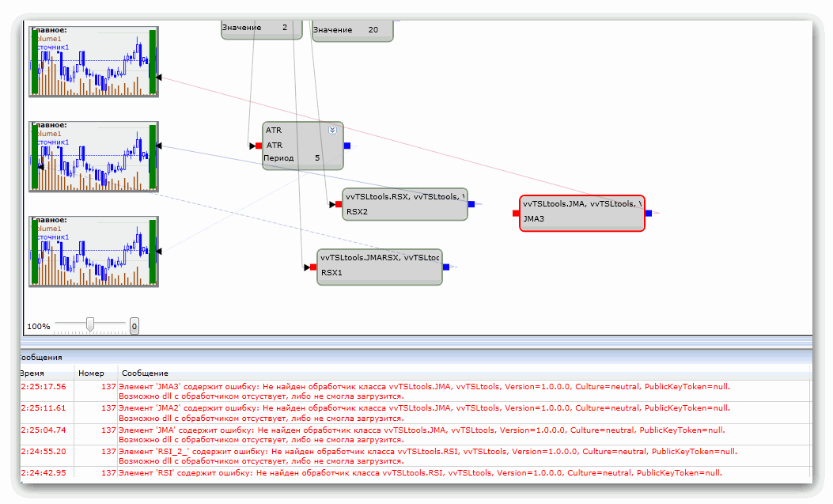Click the zoom slider thumb
Screen dimensions: 833x504
[90, 324]
